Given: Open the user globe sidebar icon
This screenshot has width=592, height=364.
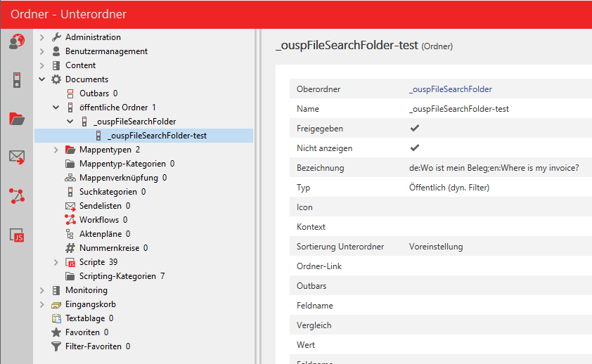Looking at the screenshot, I should tap(17, 41).
